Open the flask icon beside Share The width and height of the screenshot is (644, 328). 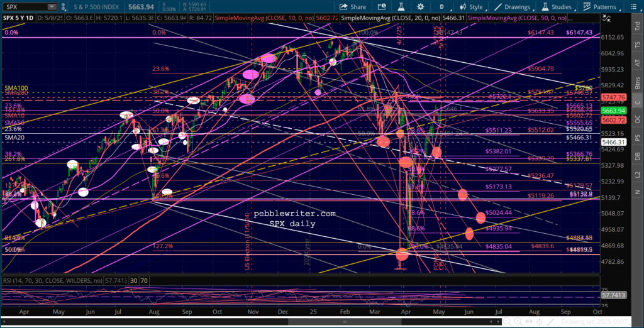pos(402,6)
